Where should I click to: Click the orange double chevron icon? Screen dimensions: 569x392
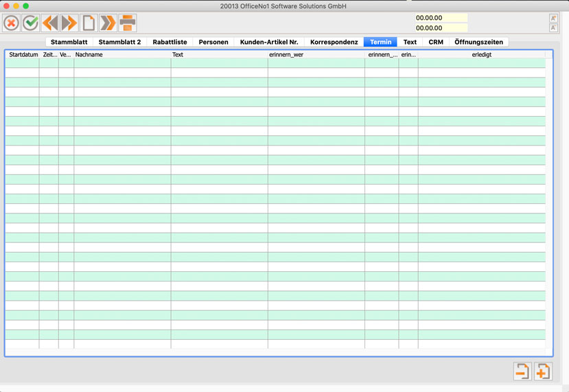point(108,23)
